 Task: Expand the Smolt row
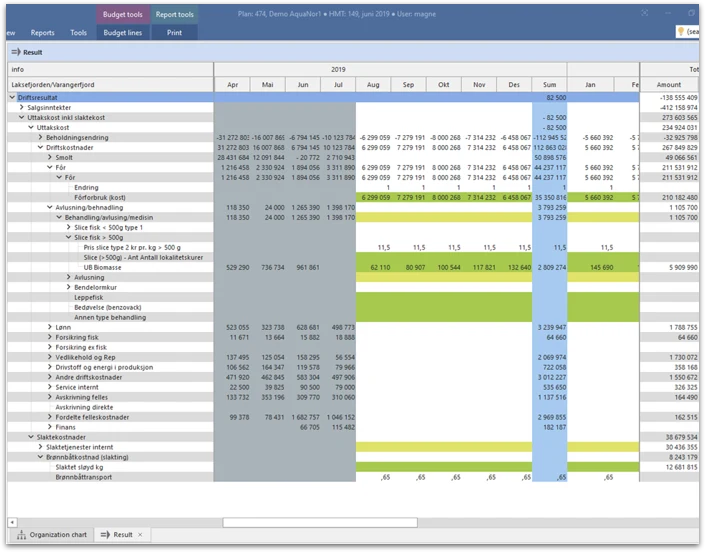click(50, 157)
